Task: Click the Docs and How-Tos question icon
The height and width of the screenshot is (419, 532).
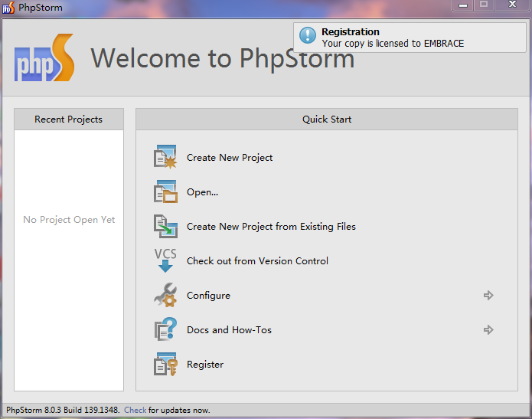Action: pyautogui.click(x=165, y=329)
